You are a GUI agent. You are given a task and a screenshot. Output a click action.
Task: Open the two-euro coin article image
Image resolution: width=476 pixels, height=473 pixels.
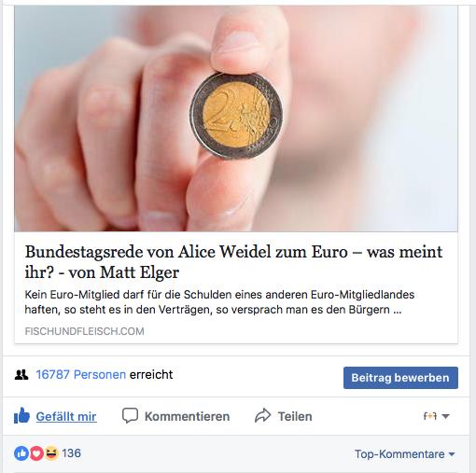point(236,118)
